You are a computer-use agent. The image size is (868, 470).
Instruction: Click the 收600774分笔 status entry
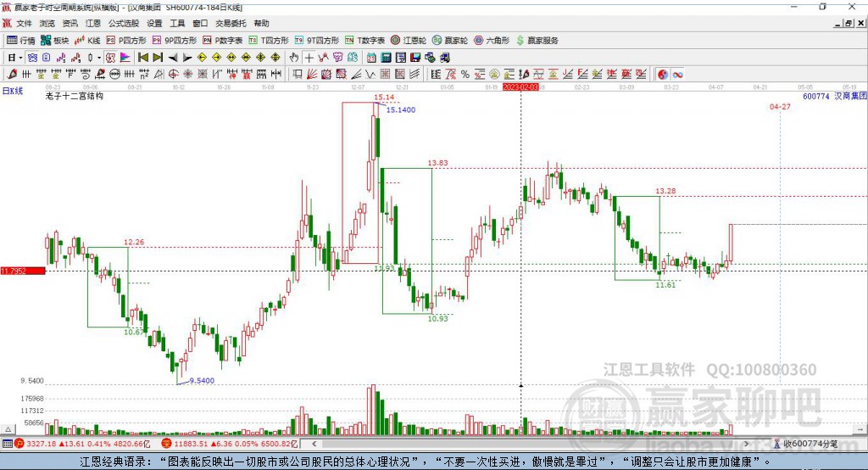tap(806, 444)
